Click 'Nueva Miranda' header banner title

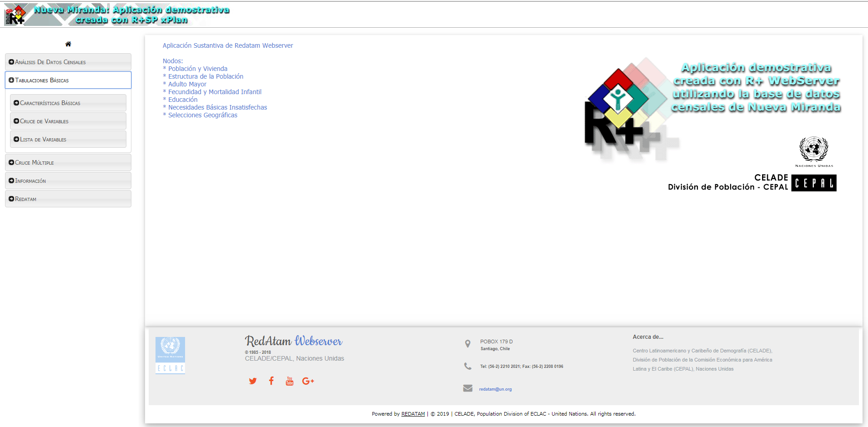coord(131,15)
